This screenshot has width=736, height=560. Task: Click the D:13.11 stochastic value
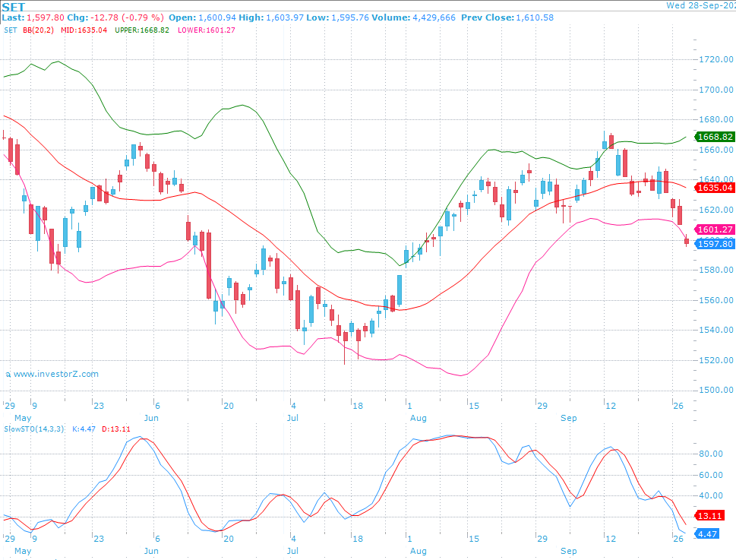coord(116,429)
